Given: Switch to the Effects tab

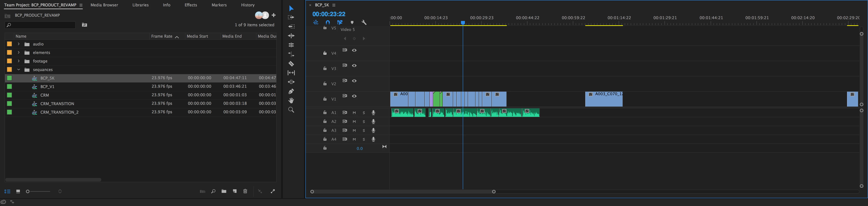Looking at the screenshot, I should coord(191,5).
